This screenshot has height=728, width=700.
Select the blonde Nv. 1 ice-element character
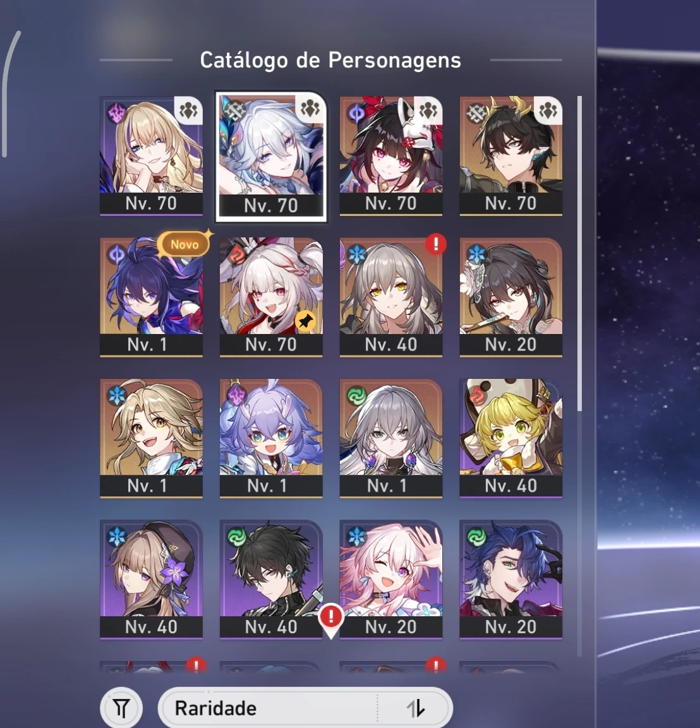[152, 438]
